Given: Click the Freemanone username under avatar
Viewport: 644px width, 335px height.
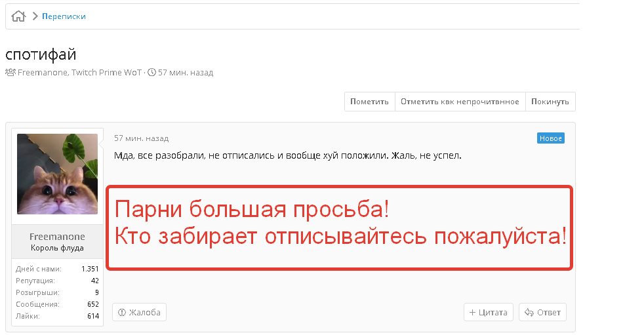Looking at the screenshot, I should click(57, 237).
